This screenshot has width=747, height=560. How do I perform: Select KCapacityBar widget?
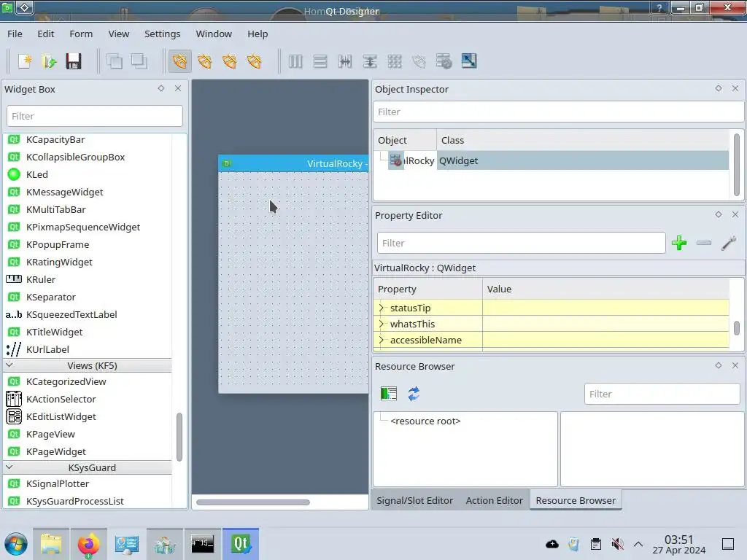(x=55, y=139)
